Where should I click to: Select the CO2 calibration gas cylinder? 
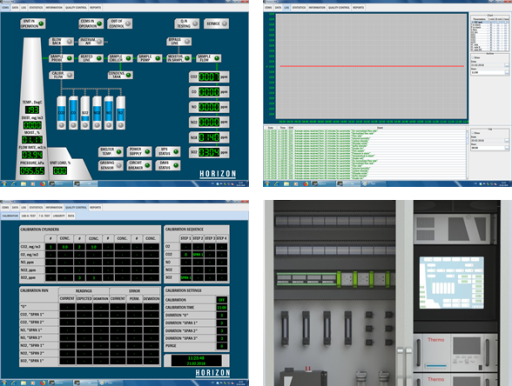coord(61,113)
